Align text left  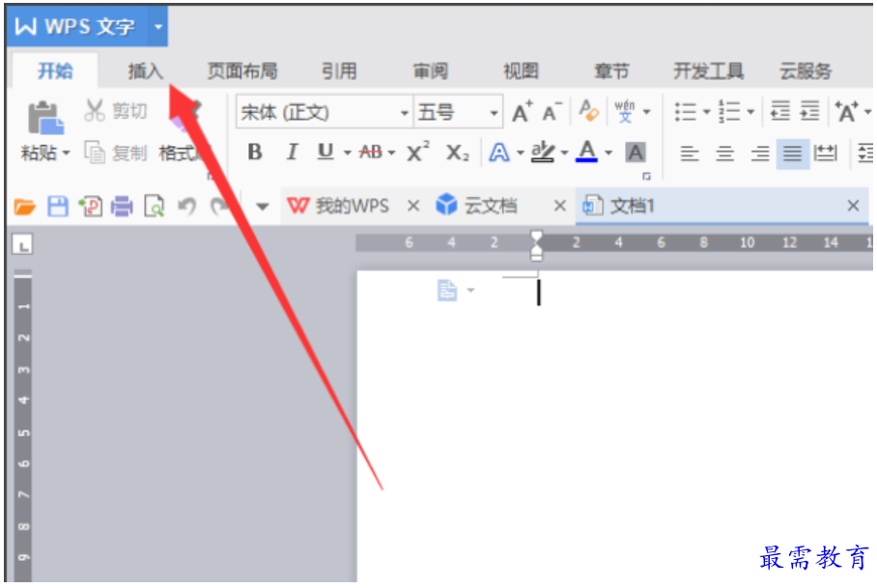(x=689, y=154)
